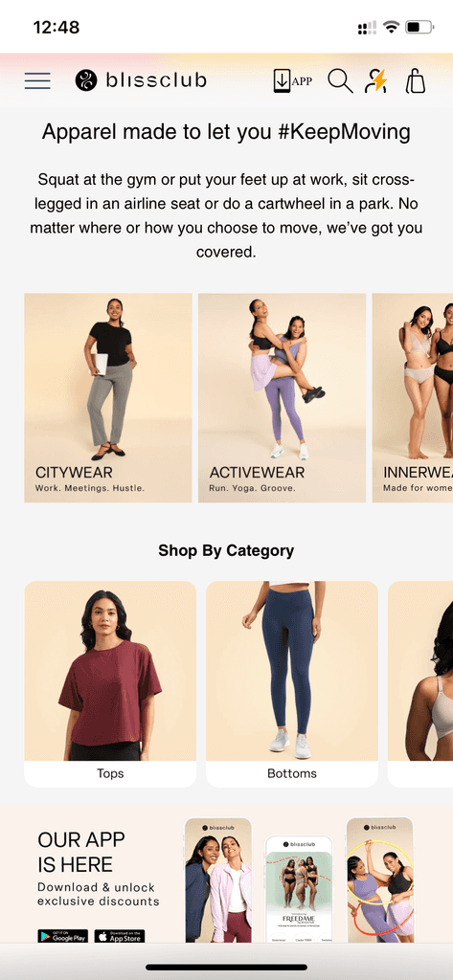The height and width of the screenshot is (980, 453).
Task: Tap the hula hoop app preview phone image
Action: pyautogui.click(x=380, y=880)
